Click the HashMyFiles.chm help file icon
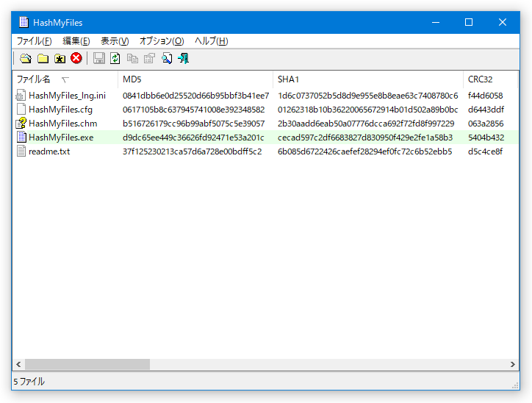Viewport: 532px width, 403px height. pyautogui.click(x=21, y=124)
